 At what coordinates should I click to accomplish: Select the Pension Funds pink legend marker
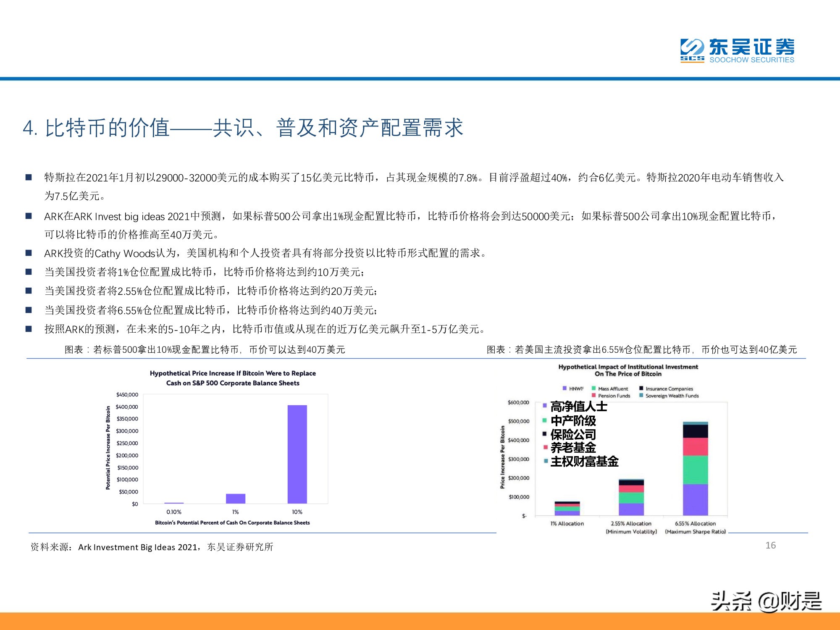pyautogui.click(x=593, y=395)
